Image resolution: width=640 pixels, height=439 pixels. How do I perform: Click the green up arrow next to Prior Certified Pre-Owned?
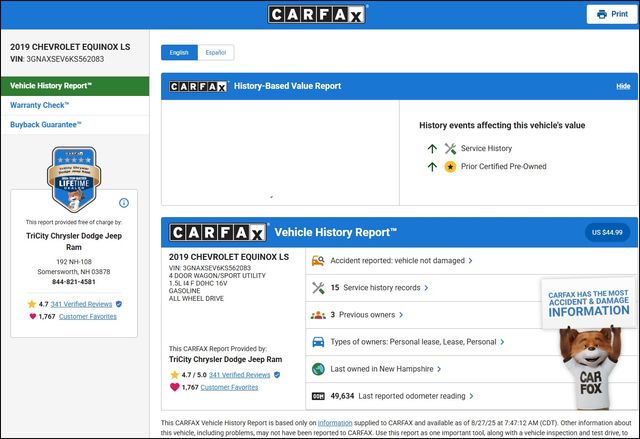[432, 166]
